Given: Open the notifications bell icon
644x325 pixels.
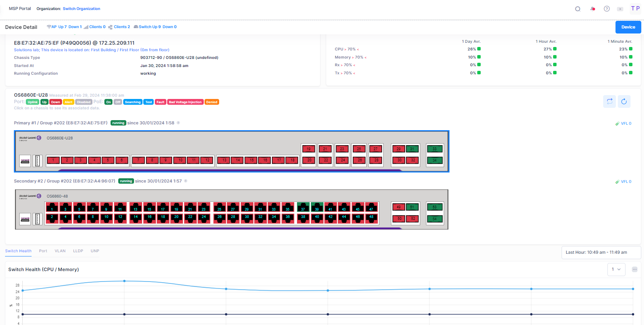Looking at the screenshot, I should pos(592,9).
